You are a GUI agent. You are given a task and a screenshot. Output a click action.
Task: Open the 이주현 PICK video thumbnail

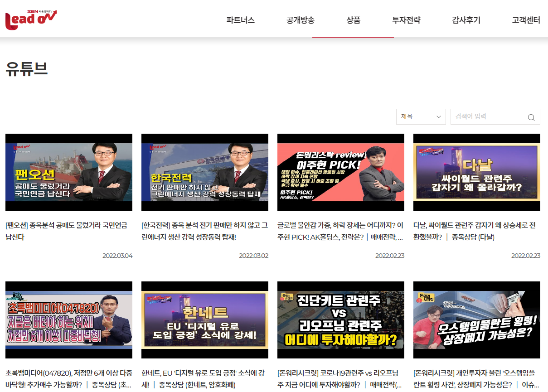(341, 172)
